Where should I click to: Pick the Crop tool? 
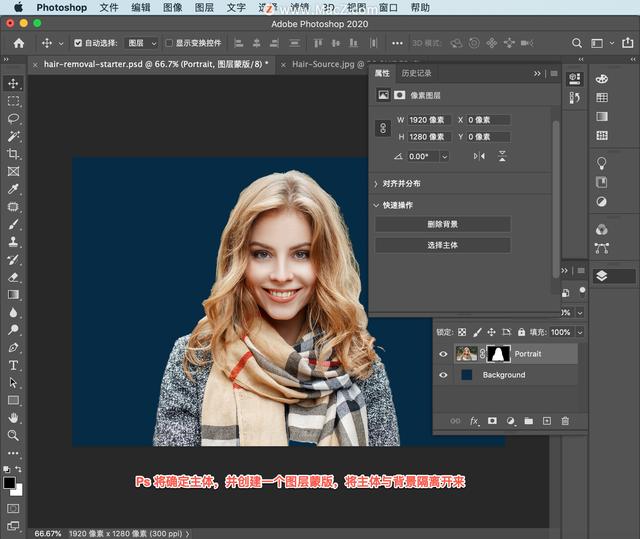14,154
